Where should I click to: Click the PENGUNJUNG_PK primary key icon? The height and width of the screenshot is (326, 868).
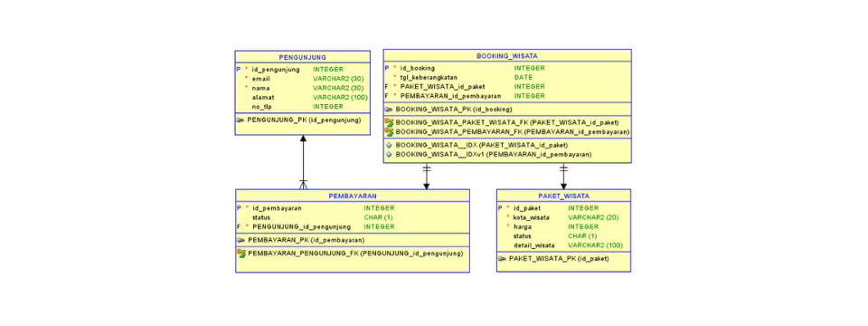241,120
